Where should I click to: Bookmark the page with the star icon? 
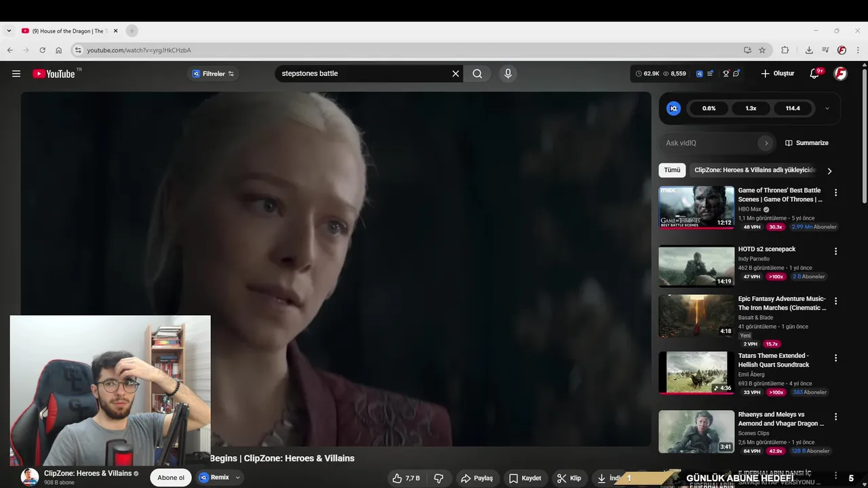click(762, 50)
